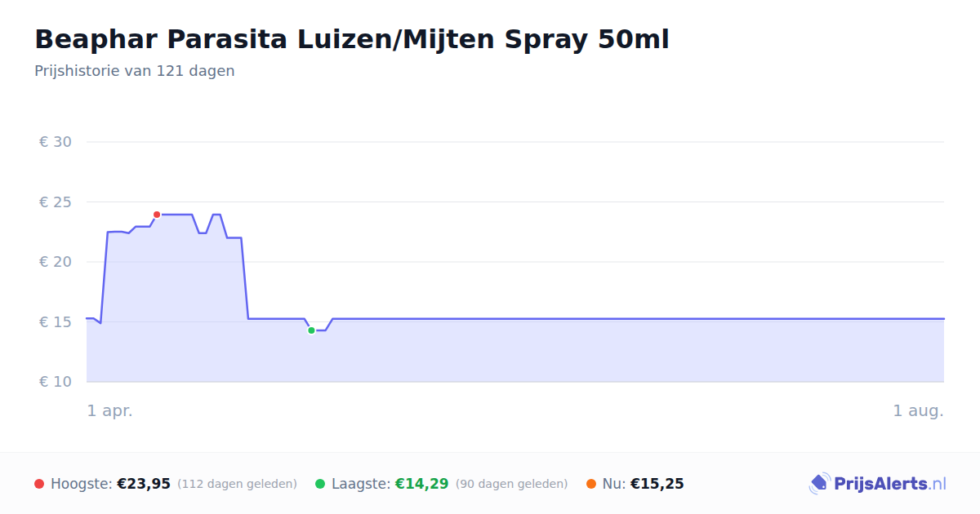The width and height of the screenshot is (980, 514).
Task: Click the Prijshistorie van 121 dagen subtitle
Action: (x=135, y=71)
